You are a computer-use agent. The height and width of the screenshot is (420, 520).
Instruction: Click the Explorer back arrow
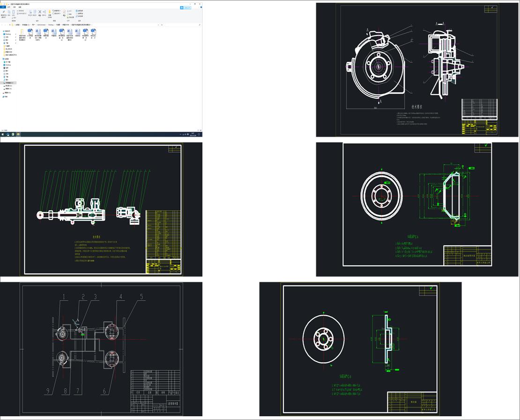pyautogui.click(x=2, y=25)
